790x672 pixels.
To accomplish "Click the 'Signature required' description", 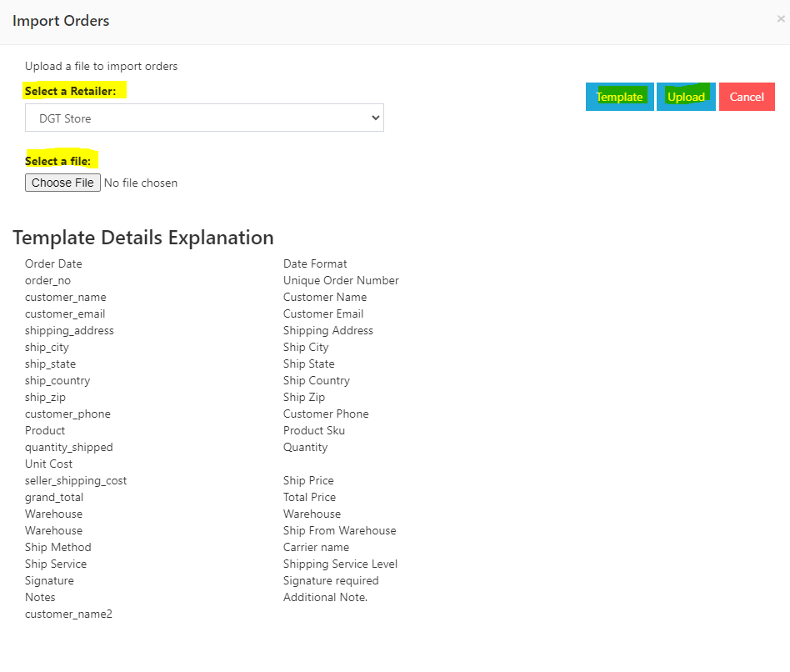I will click(331, 580).
